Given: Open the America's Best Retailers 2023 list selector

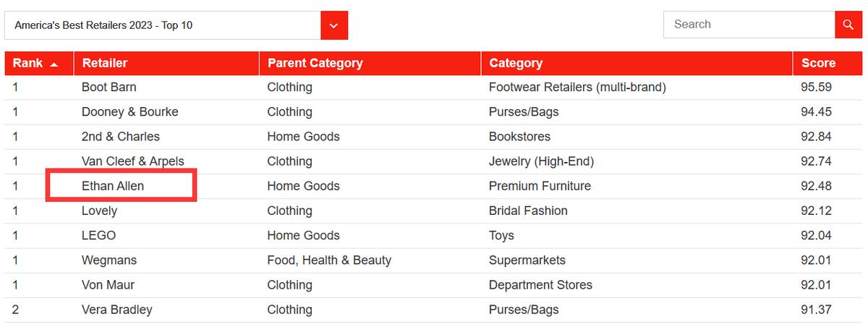Looking at the screenshot, I should point(163,25).
